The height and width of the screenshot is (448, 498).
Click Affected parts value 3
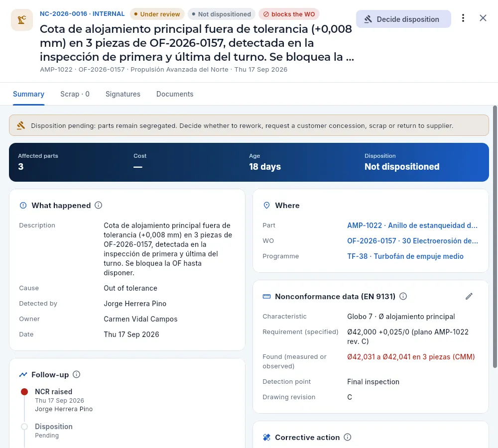coord(20,167)
